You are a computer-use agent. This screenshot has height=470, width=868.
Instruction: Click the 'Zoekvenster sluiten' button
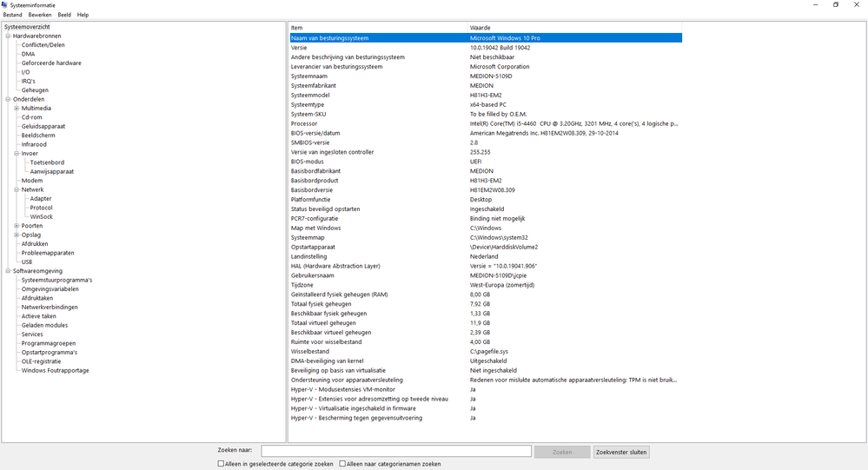coord(620,452)
